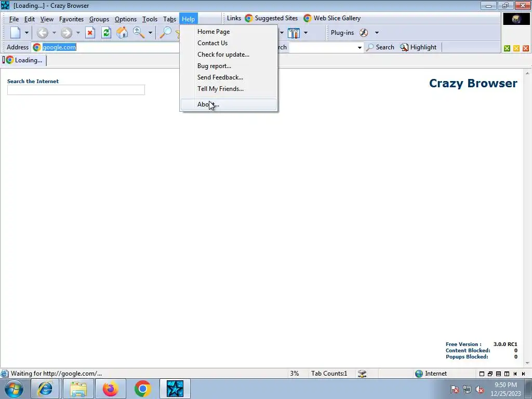
Task: Click the 3% progress status indicator
Action: tap(295, 374)
